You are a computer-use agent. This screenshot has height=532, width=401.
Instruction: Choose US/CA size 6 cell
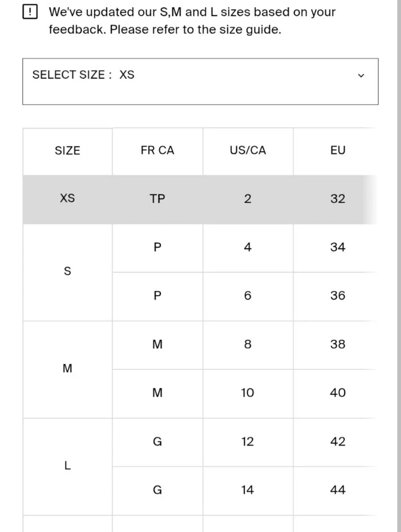pos(248,296)
